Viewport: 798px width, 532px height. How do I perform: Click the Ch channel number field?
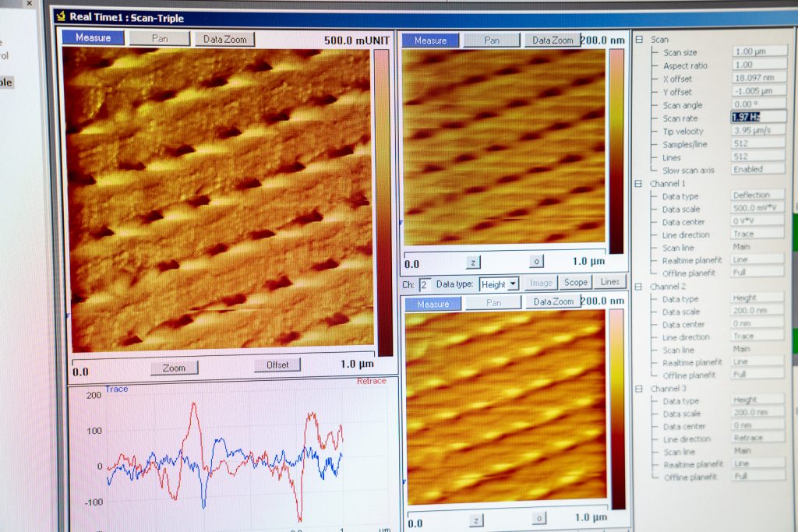(x=425, y=285)
